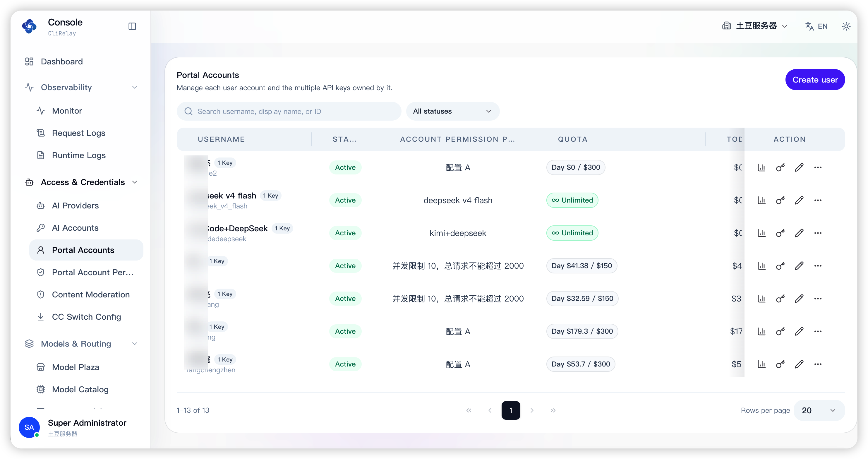Manage keys for Day $32.59 / $150 row

point(780,299)
